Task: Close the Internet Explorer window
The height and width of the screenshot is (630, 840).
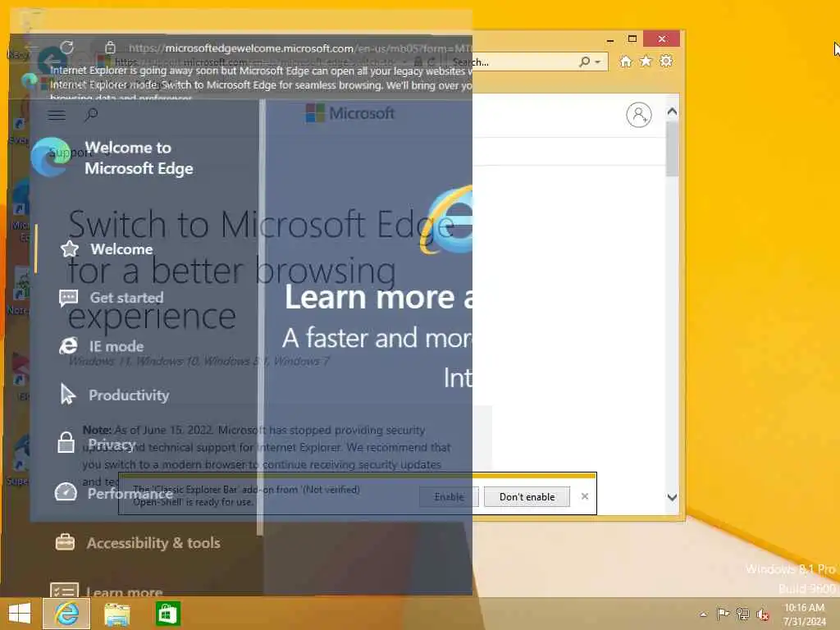Action: click(662, 39)
